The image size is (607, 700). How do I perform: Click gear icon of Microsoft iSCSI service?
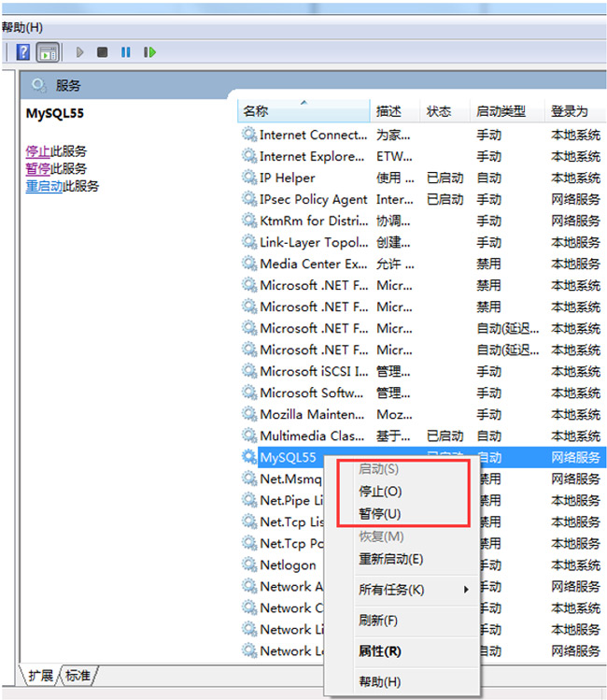248,371
